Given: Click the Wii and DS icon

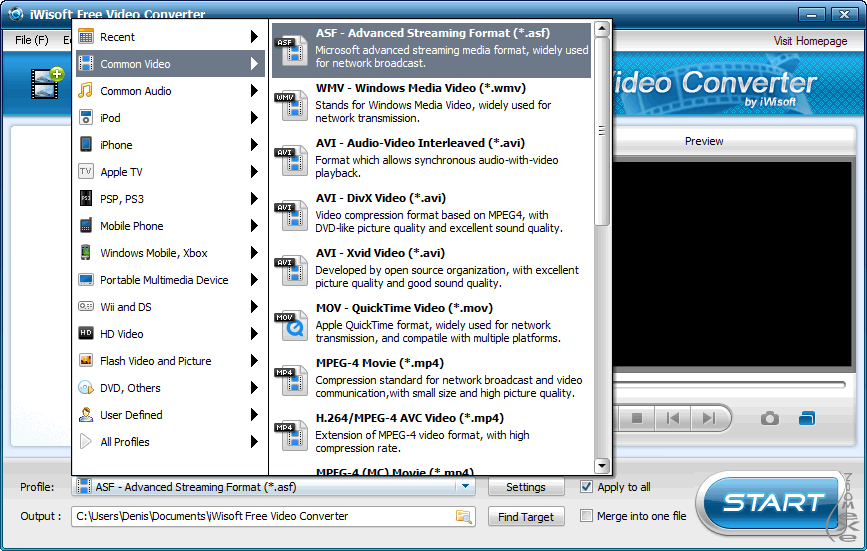Looking at the screenshot, I should [86, 306].
